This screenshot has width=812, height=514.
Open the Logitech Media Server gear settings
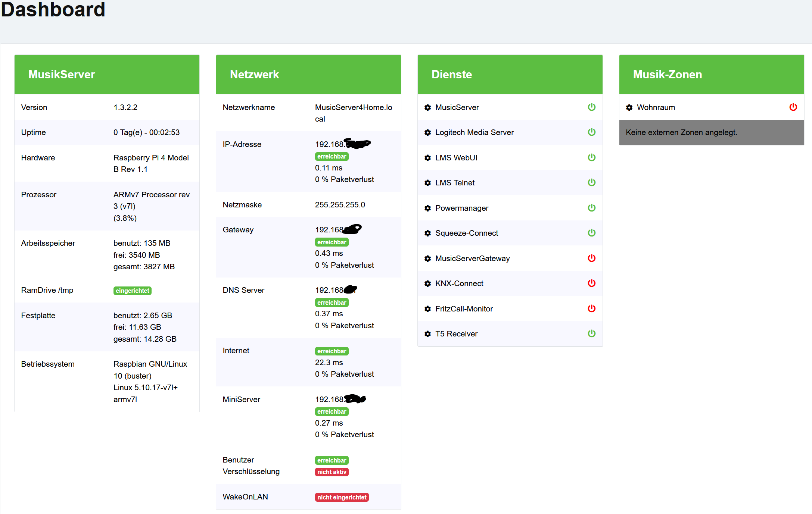coord(427,132)
